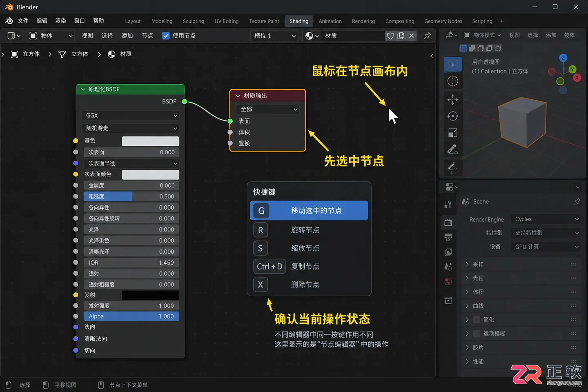Enable the 简化 checkbox
The image size is (588, 392).
point(477,320)
